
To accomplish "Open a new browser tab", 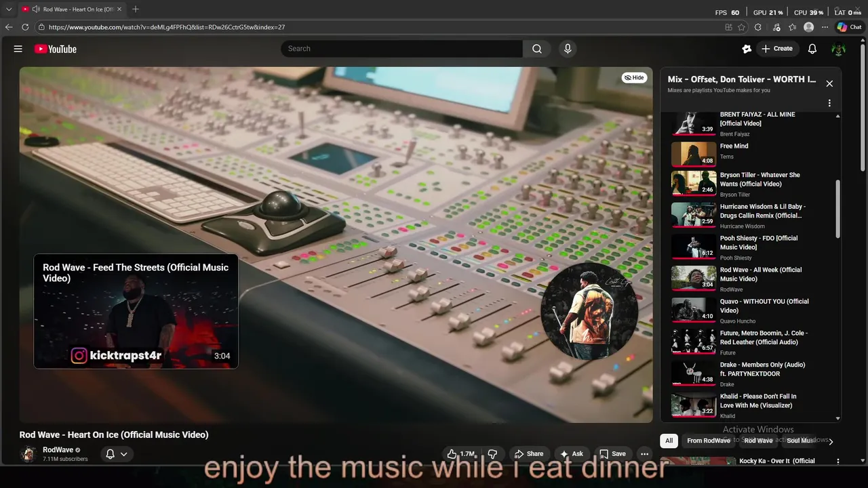I will pos(136,9).
